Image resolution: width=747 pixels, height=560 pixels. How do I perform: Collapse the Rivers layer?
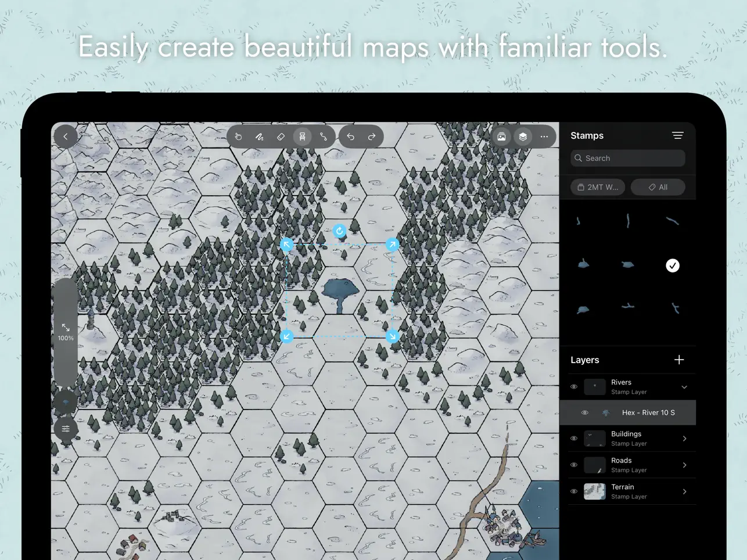pos(684,386)
